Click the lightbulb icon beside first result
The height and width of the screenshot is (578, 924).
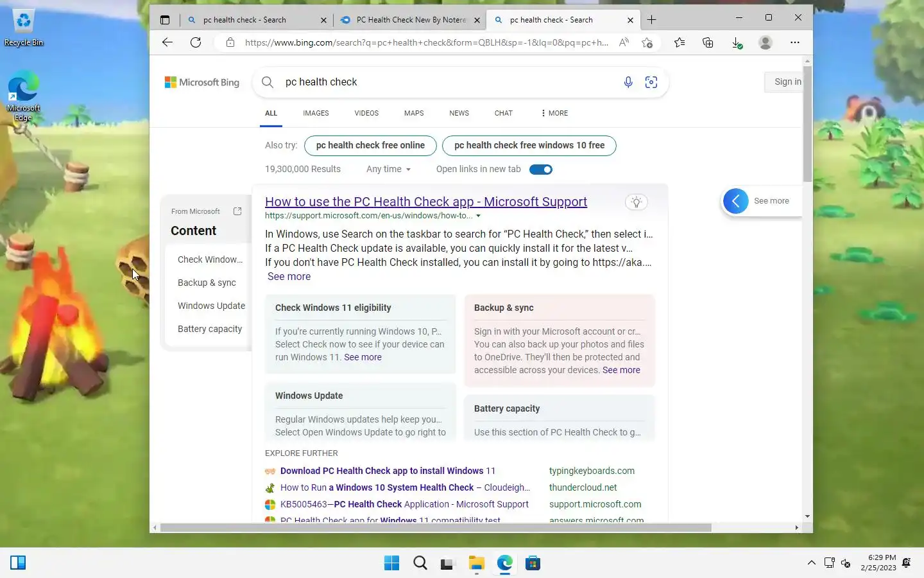pyautogui.click(x=637, y=202)
